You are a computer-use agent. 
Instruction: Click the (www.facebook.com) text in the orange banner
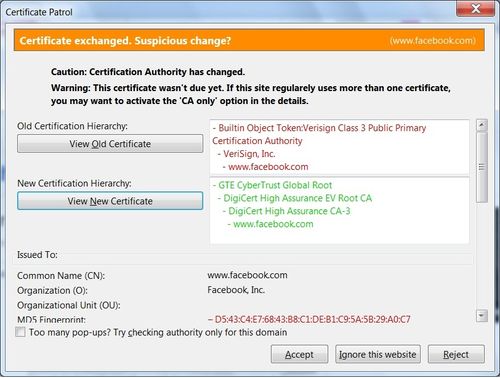point(433,41)
